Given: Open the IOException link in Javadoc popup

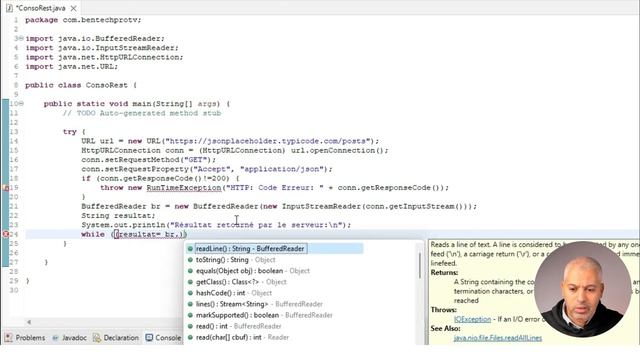Looking at the screenshot, I should coord(472,319).
